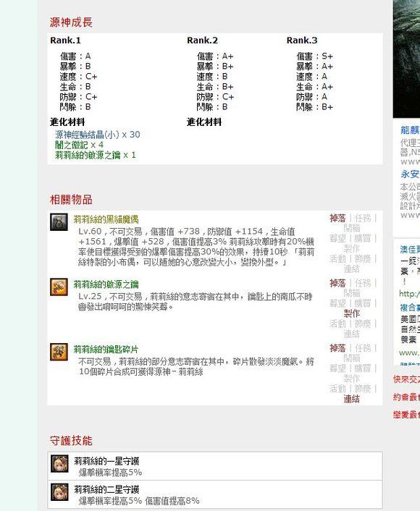Viewport: 420px width, 511px height.
Task: Select 購買 tab for 莉莉絲的黑貓魔偶
Action: [362, 238]
